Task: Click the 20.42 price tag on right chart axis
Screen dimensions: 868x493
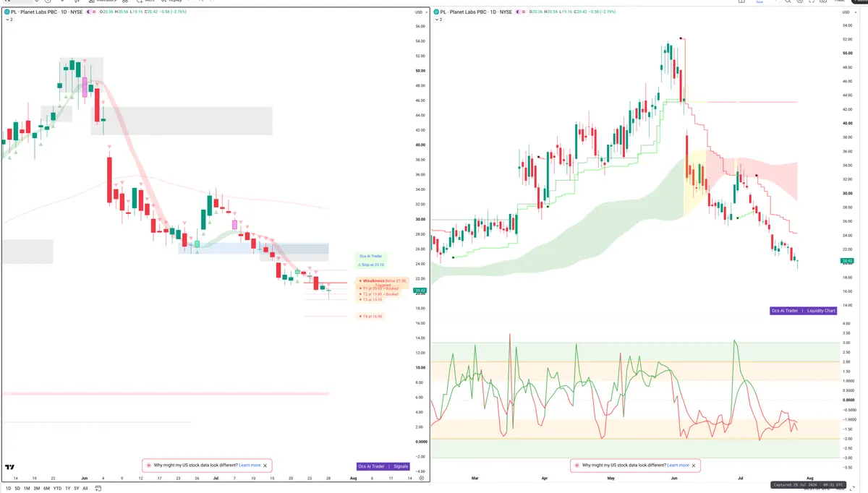Action: coord(847,261)
